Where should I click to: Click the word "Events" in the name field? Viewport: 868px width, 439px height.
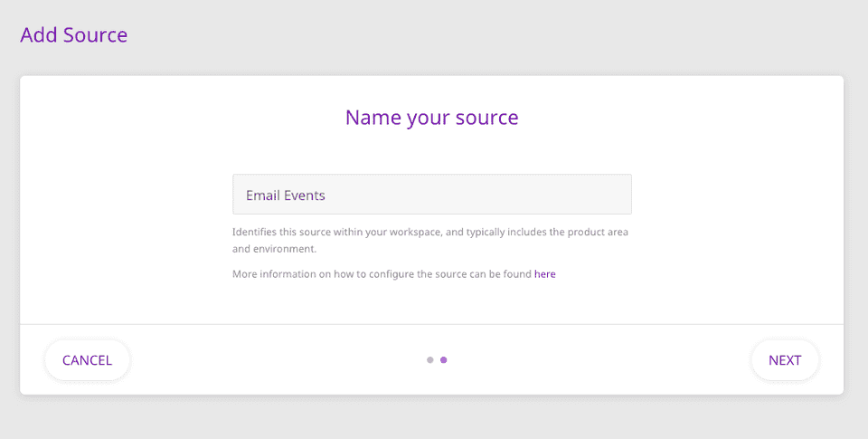pyautogui.click(x=305, y=196)
